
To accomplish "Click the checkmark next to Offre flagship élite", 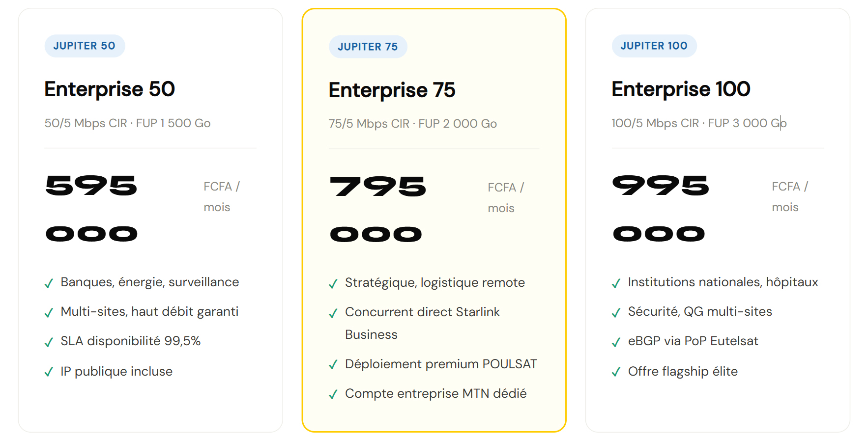I will [x=616, y=372].
